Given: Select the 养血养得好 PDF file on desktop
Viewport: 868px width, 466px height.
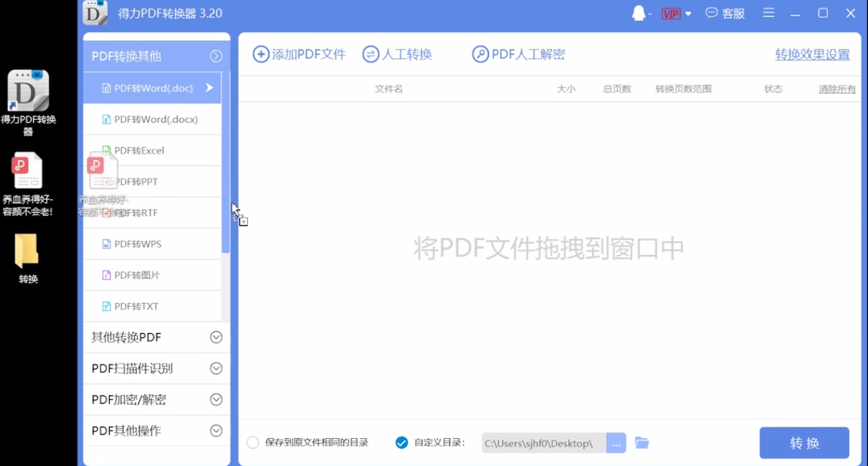Looking at the screenshot, I should 28,184.
